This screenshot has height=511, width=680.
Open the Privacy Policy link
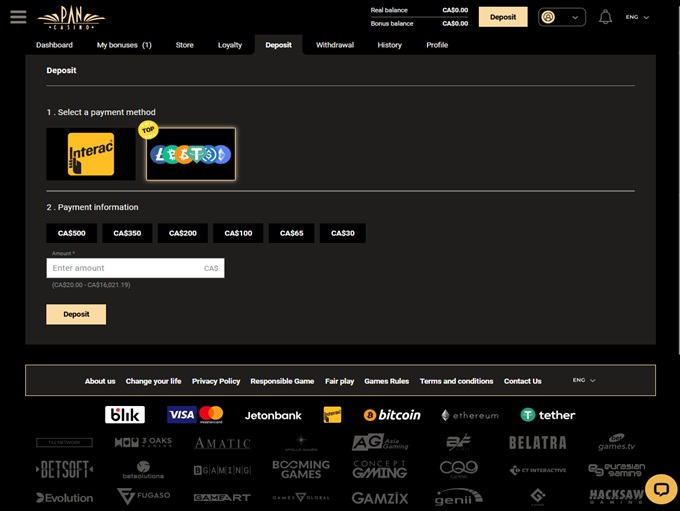216,381
